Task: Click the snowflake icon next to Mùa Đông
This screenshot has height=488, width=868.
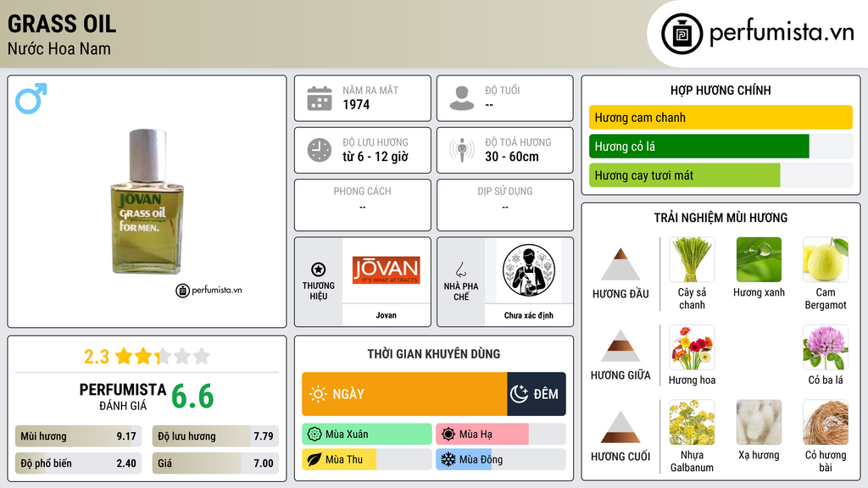Action: point(448,459)
